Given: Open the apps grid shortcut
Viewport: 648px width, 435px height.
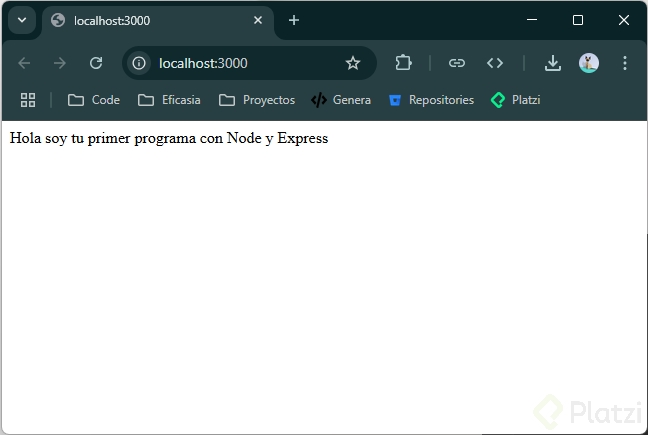Looking at the screenshot, I should point(28,100).
